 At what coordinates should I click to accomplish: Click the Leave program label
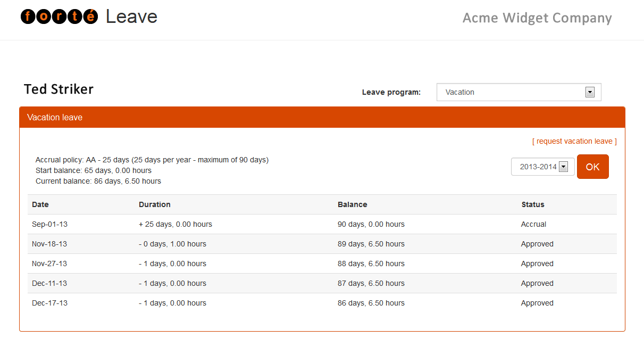pos(391,92)
